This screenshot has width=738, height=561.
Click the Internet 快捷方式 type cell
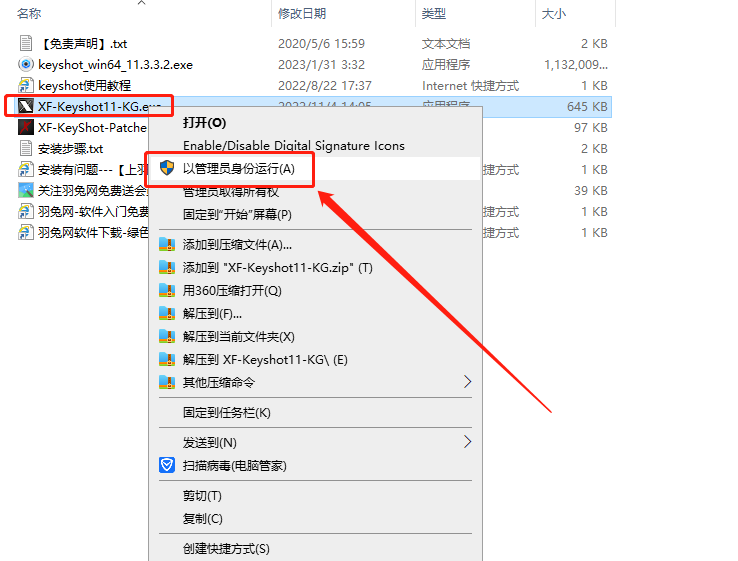470,86
